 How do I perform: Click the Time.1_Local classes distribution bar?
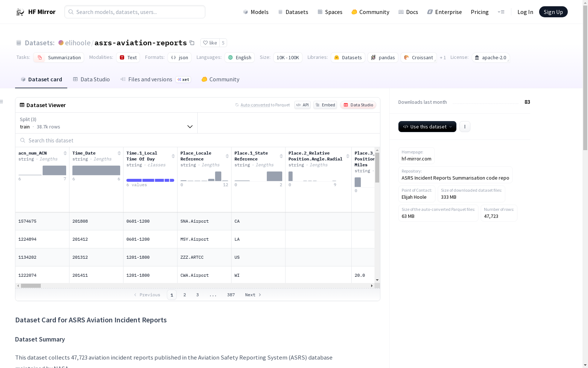pos(150,180)
